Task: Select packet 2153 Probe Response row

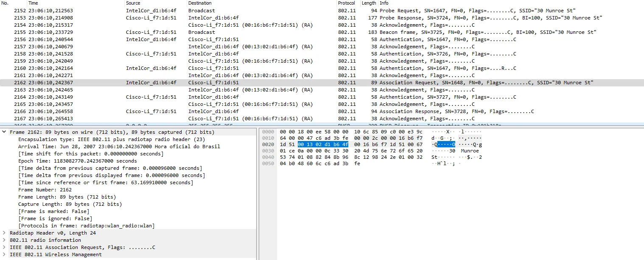Action: pos(297,18)
